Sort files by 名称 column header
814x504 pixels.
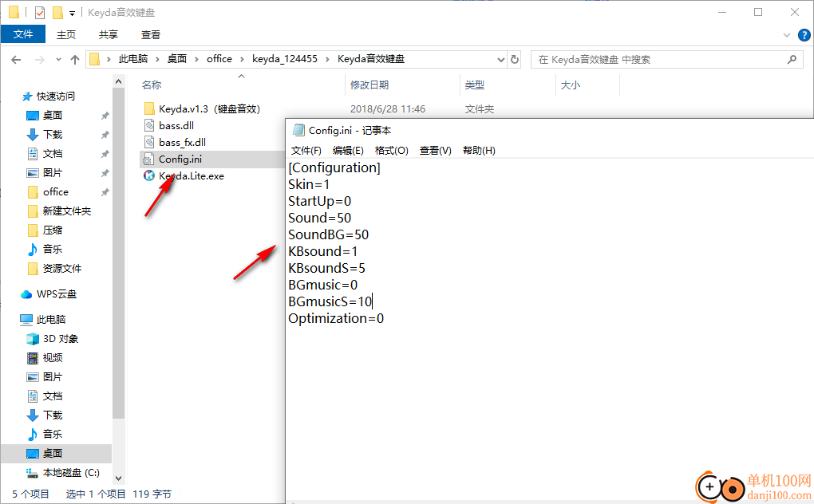click(152, 85)
